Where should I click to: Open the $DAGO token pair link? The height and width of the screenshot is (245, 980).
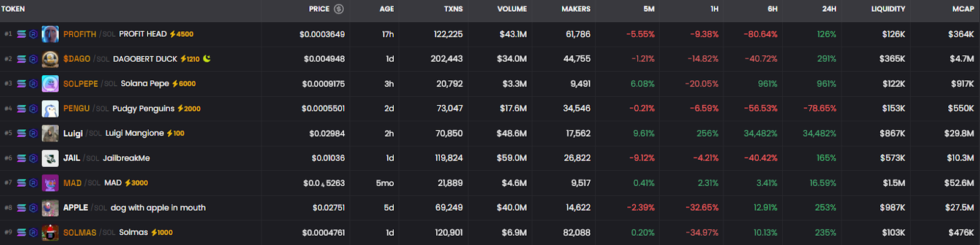coord(77,59)
